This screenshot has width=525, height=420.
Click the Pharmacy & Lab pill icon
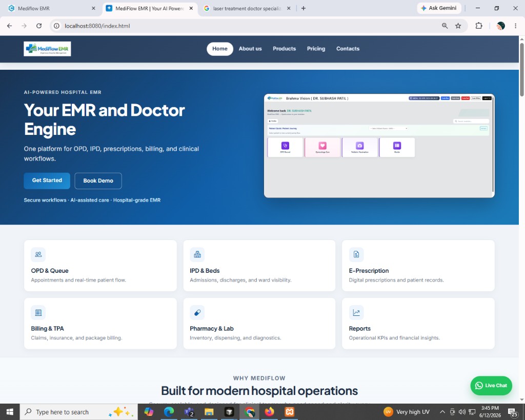197,312
